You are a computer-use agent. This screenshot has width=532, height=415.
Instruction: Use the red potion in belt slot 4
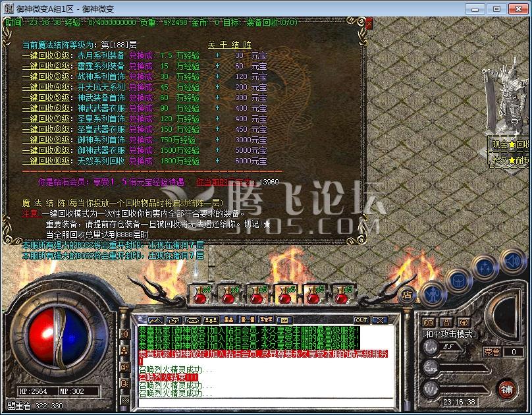pyautogui.click(x=285, y=294)
